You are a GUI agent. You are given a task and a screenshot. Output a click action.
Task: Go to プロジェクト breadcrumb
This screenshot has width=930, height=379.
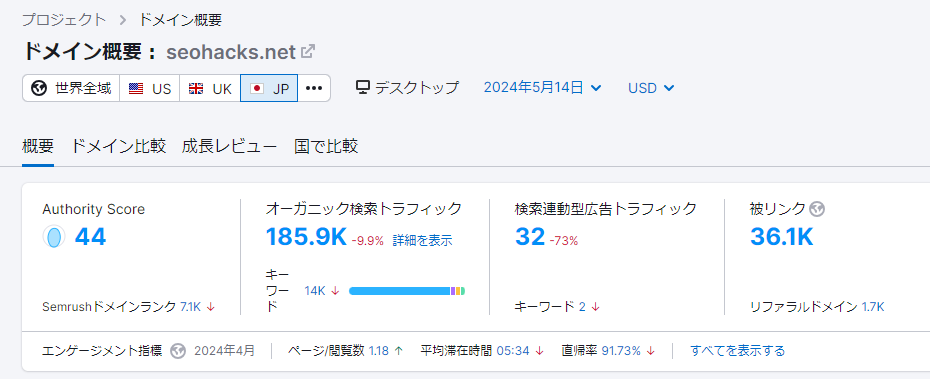(x=64, y=20)
